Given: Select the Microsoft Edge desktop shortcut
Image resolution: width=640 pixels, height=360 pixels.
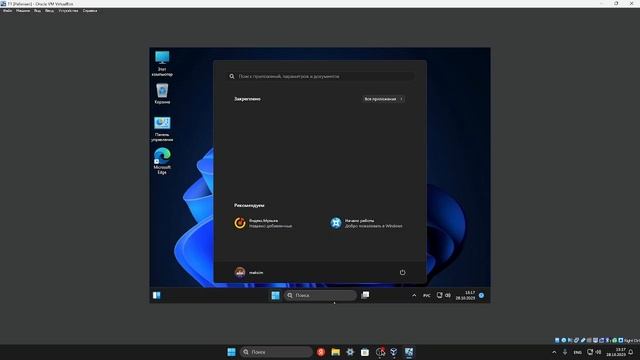Looking at the screenshot, I should [x=162, y=161].
